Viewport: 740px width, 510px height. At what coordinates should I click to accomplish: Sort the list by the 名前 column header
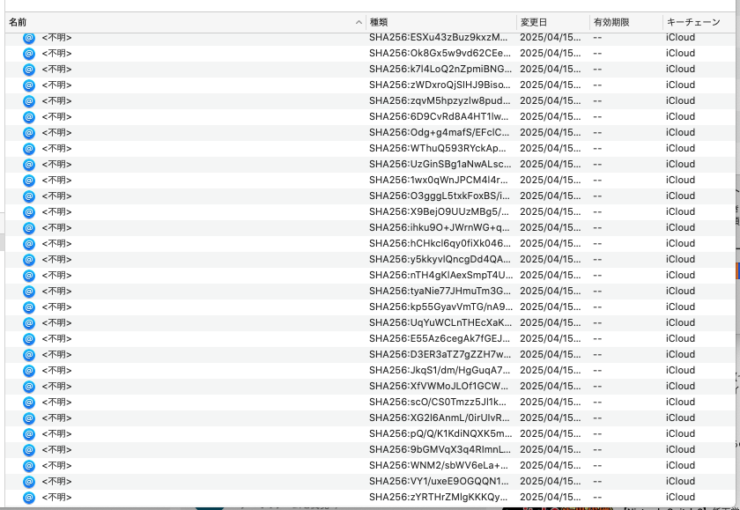pyautogui.click(x=185, y=22)
